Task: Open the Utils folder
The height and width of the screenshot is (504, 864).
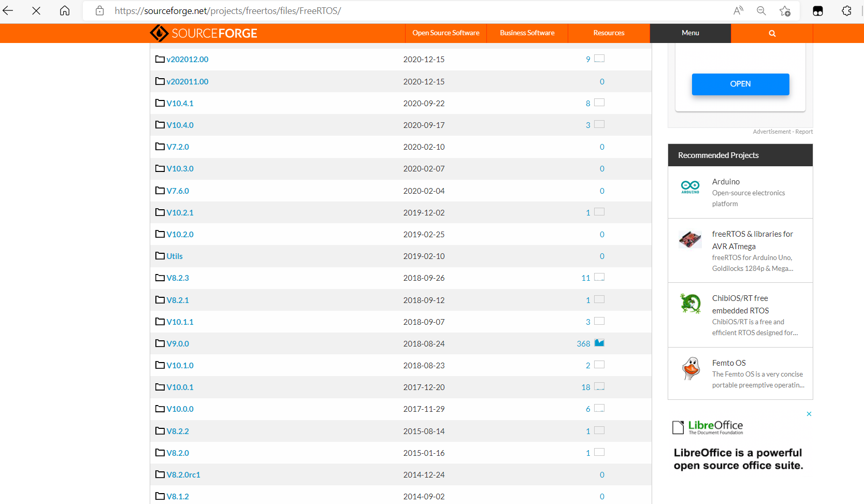Action: [x=175, y=256]
